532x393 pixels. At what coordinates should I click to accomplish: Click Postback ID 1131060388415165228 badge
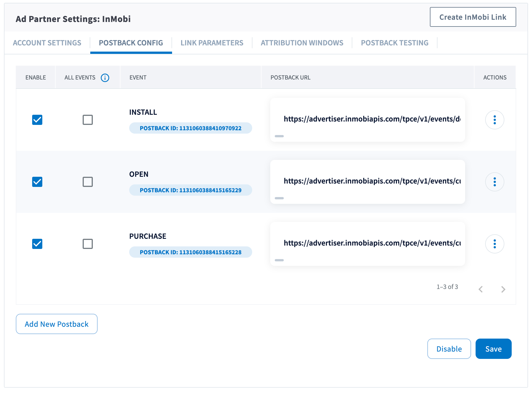[x=191, y=252]
